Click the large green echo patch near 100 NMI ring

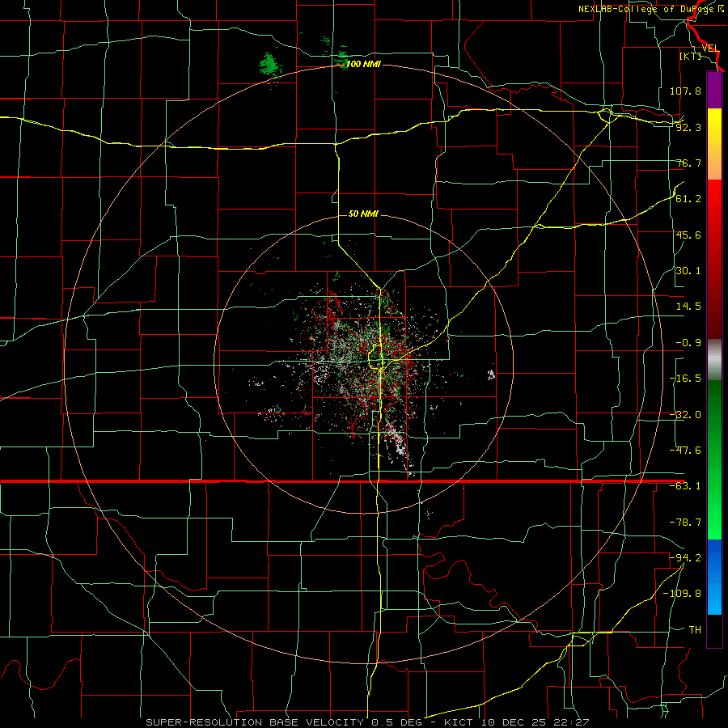tap(269, 65)
